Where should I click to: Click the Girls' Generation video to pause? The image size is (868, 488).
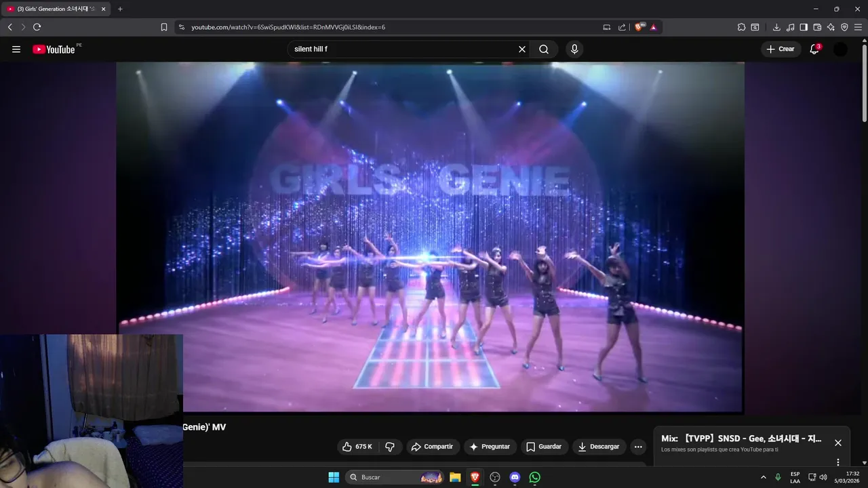(x=430, y=237)
